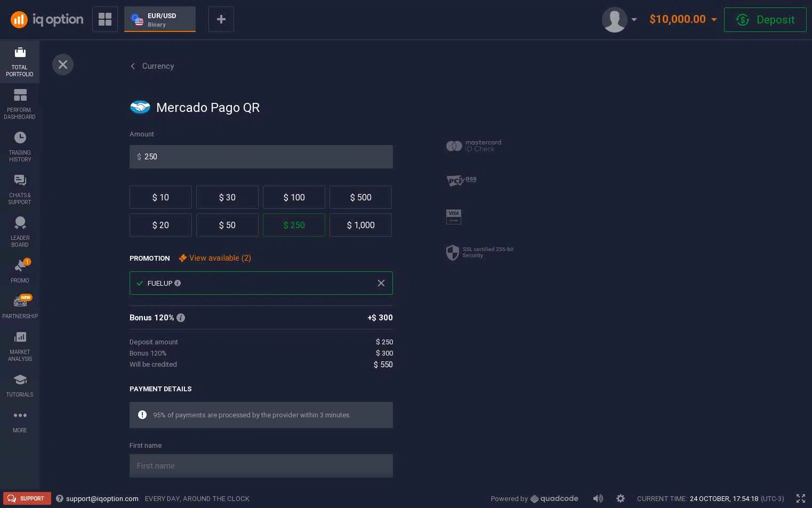Open the multi-chart grid layout icon
This screenshot has width=812, height=508.
105,19
